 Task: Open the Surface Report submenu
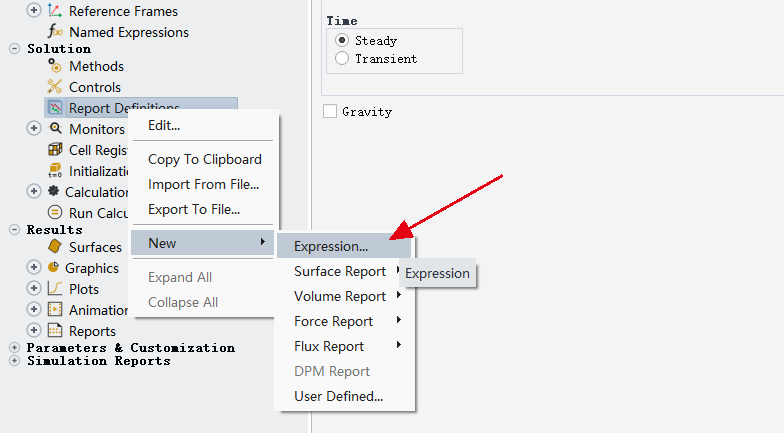click(340, 271)
